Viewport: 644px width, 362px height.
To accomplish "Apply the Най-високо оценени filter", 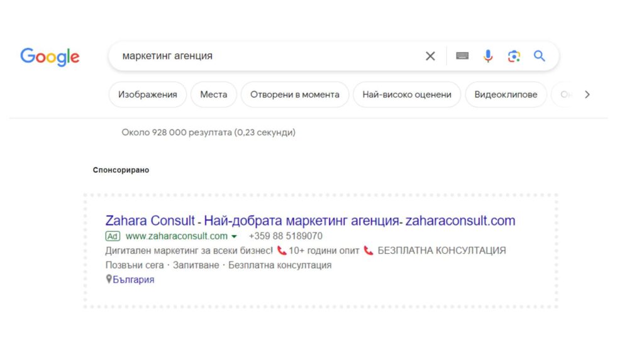I will 407,94.
